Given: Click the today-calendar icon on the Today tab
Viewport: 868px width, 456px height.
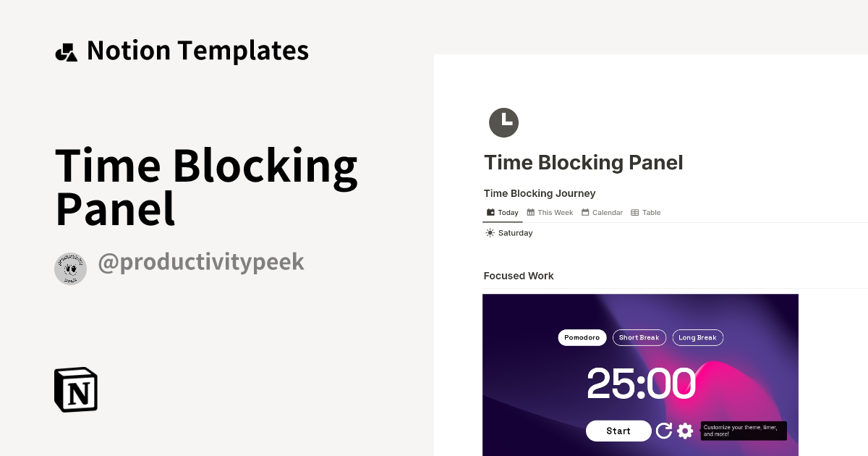Looking at the screenshot, I should click(x=490, y=212).
